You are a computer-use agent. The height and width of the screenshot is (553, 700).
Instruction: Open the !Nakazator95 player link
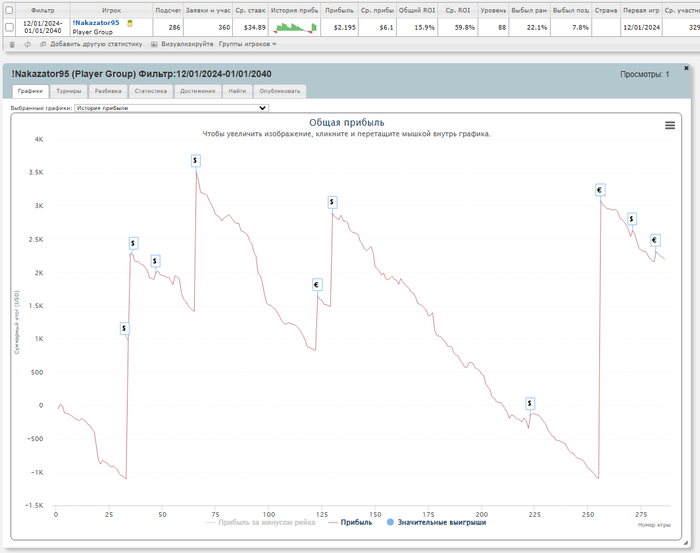click(x=96, y=23)
